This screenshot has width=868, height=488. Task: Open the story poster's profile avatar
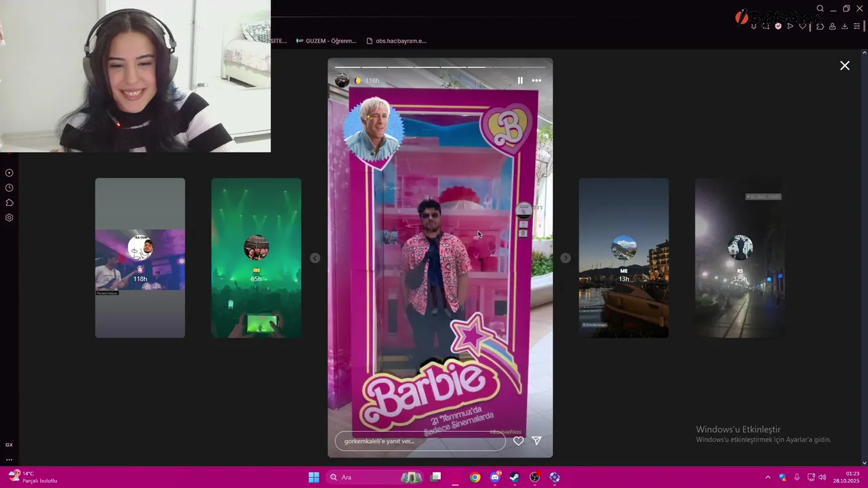click(x=342, y=81)
